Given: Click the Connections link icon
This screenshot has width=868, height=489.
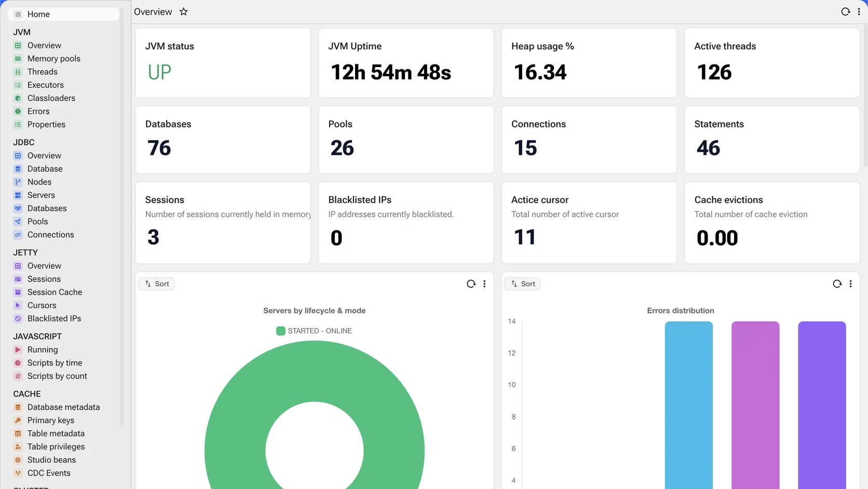Looking at the screenshot, I should point(18,235).
